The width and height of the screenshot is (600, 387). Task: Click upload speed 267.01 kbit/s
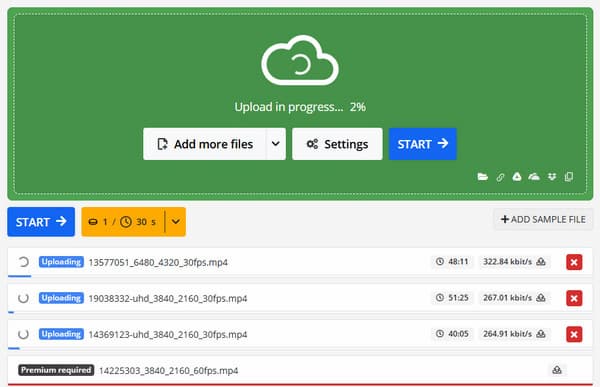click(514, 297)
